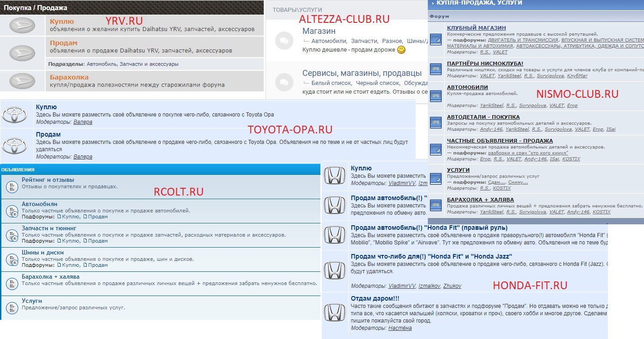Click the Toyota logo beside Toyota Opa Куплю
This screenshot has width=644, height=339.
[15, 114]
